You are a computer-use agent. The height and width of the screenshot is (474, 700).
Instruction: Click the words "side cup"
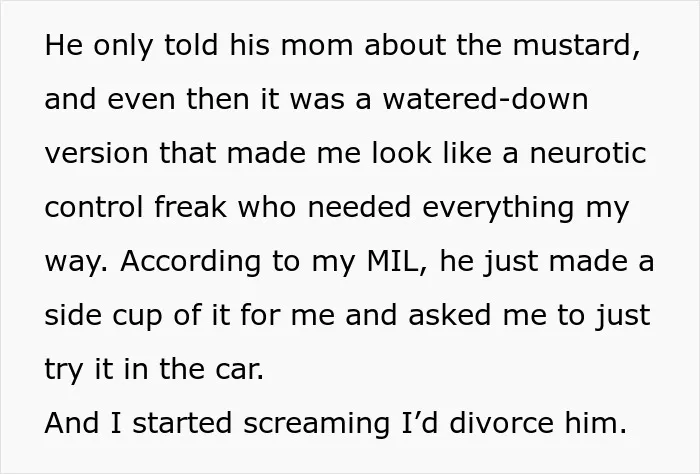click(104, 316)
